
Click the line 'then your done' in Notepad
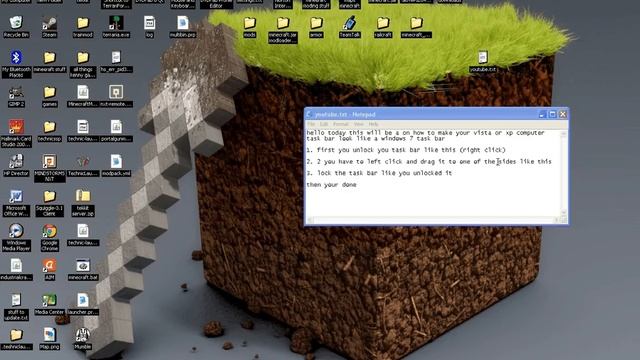[x=331, y=185]
